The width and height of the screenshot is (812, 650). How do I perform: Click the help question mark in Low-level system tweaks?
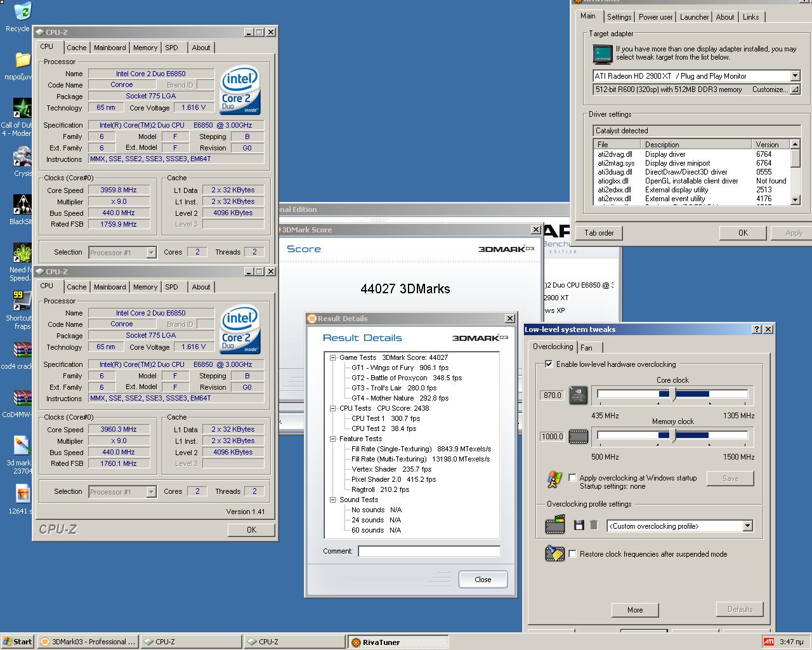(x=756, y=329)
